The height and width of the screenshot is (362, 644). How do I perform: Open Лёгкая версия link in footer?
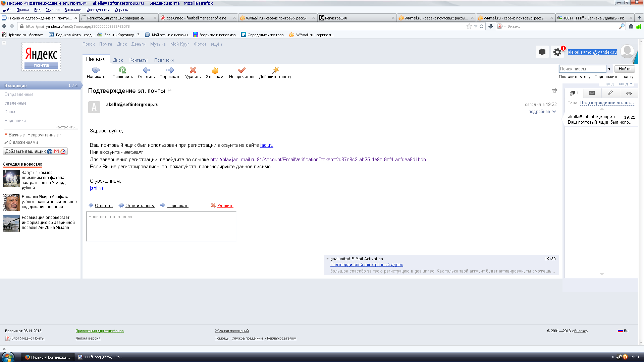click(88, 339)
